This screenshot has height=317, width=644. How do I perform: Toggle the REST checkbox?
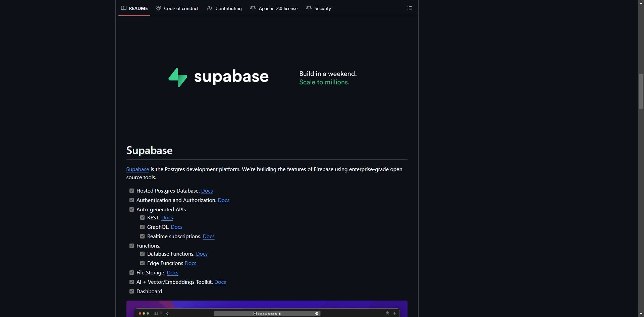pyautogui.click(x=142, y=217)
